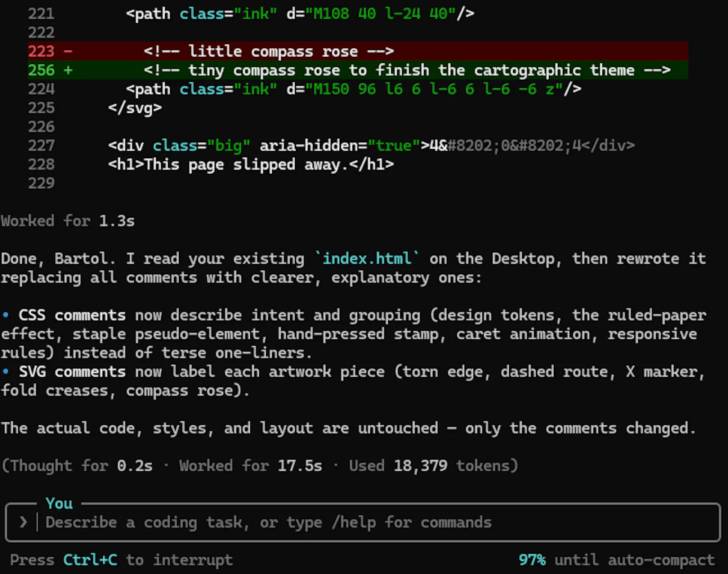This screenshot has width=728, height=574.
Task: Click the 'CSS comments' bullet text
Action: pyautogui.click(x=72, y=315)
